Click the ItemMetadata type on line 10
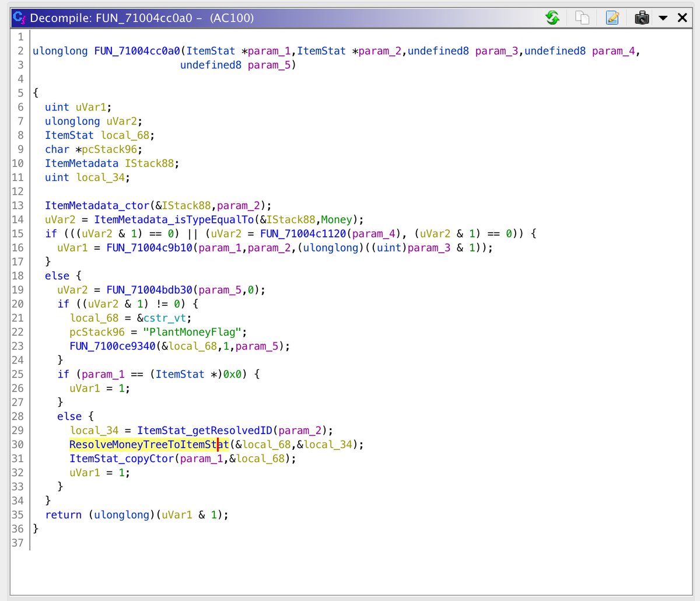The width and height of the screenshot is (700, 601). (82, 163)
